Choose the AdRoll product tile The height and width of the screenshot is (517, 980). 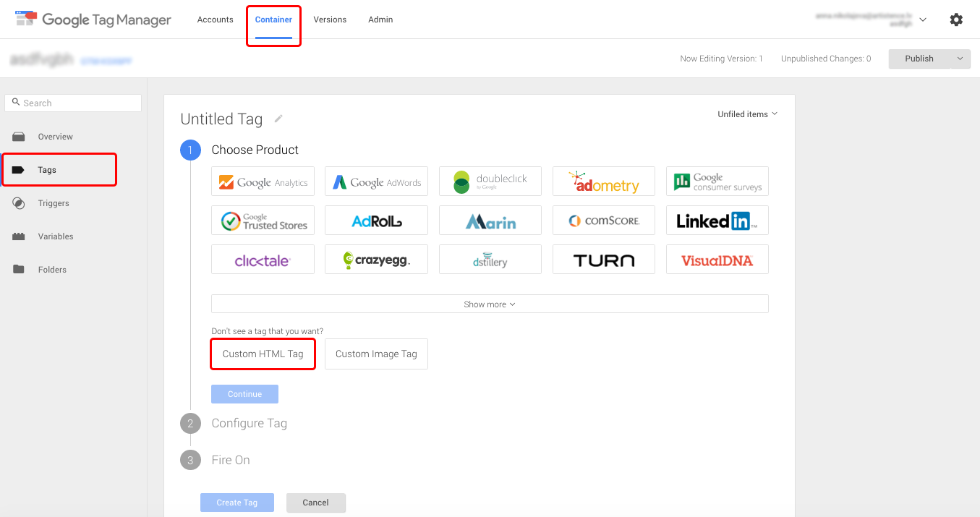pyautogui.click(x=376, y=221)
